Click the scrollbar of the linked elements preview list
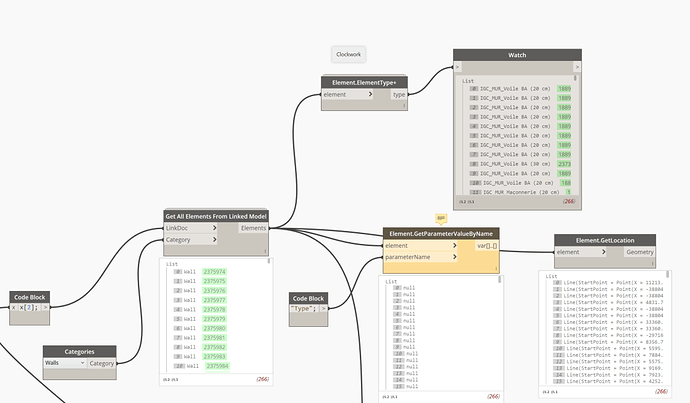The image size is (690, 403). tap(269, 261)
